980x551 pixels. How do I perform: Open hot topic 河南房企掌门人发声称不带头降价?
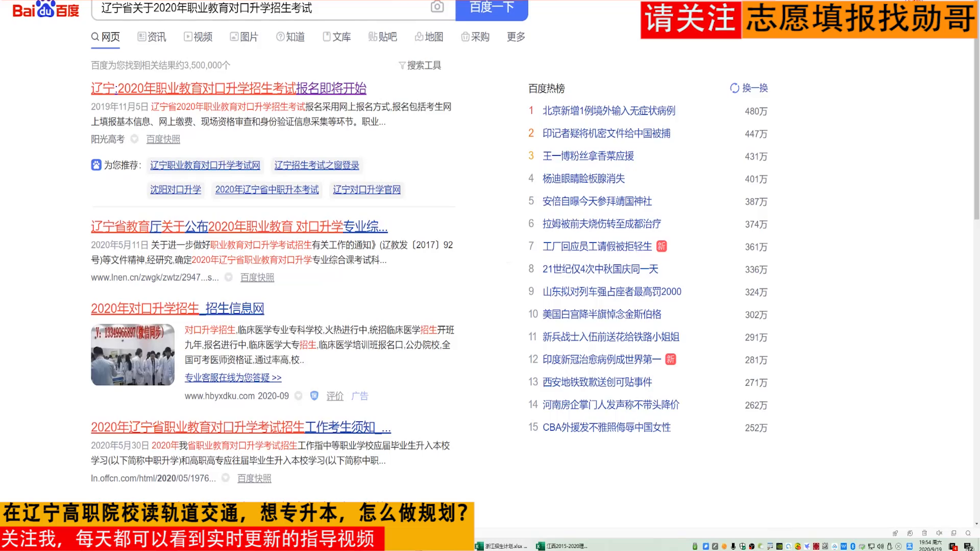[x=611, y=405]
